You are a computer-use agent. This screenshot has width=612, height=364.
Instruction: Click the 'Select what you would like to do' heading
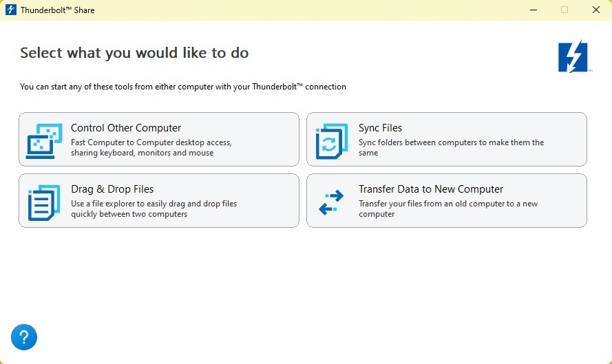134,53
